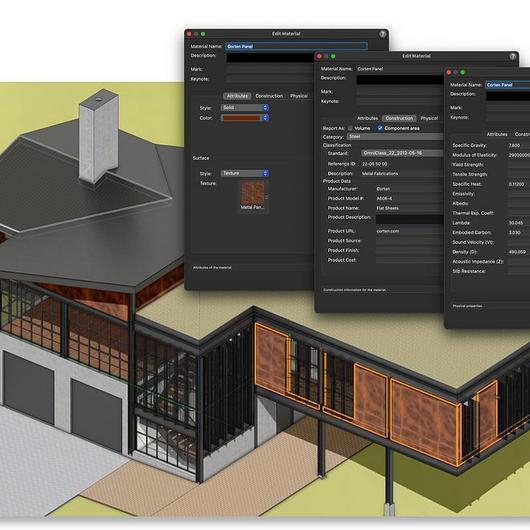Switch to Attributes tab in first dialog

click(x=237, y=96)
